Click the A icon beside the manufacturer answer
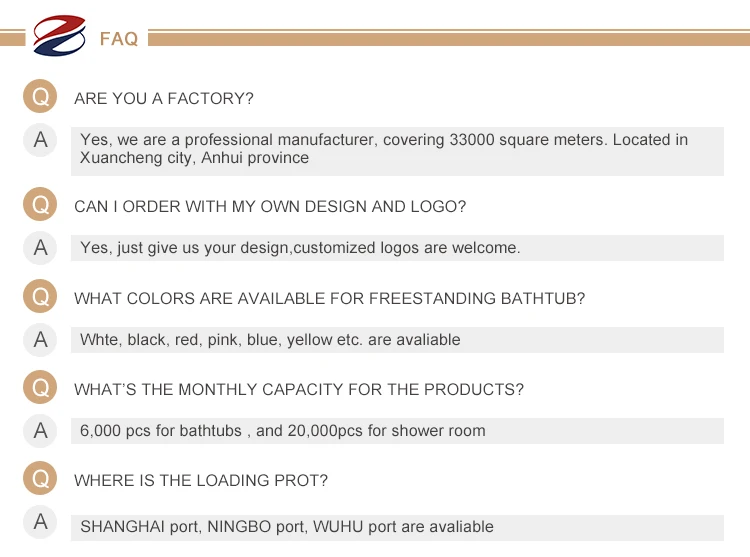 click(x=40, y=140)
